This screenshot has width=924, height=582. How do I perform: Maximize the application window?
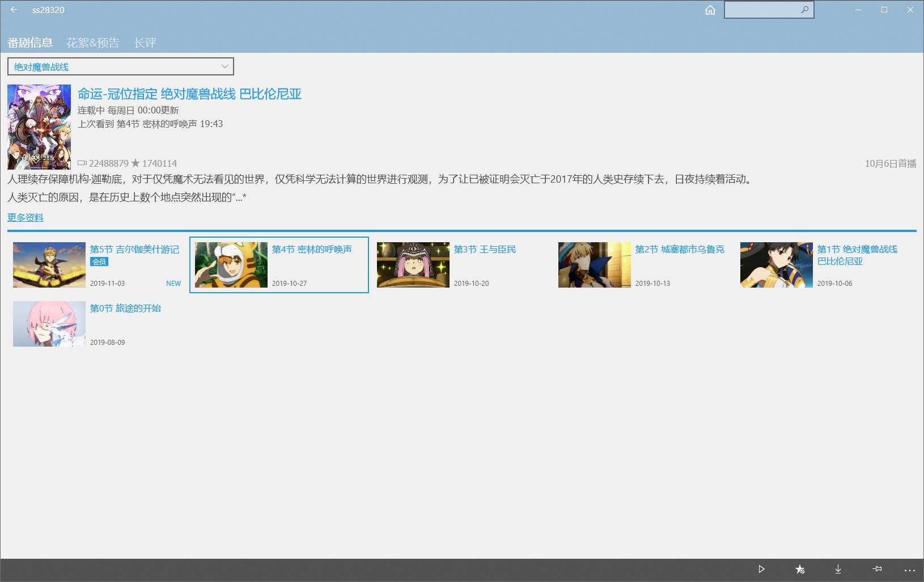point(884,10)
